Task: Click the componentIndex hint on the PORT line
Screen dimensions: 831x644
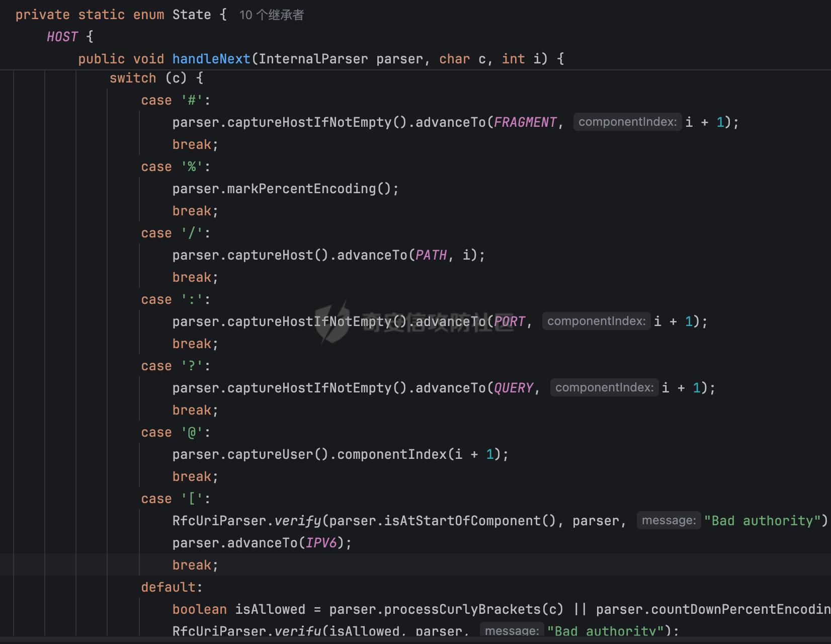Action: tap(596, 321)
